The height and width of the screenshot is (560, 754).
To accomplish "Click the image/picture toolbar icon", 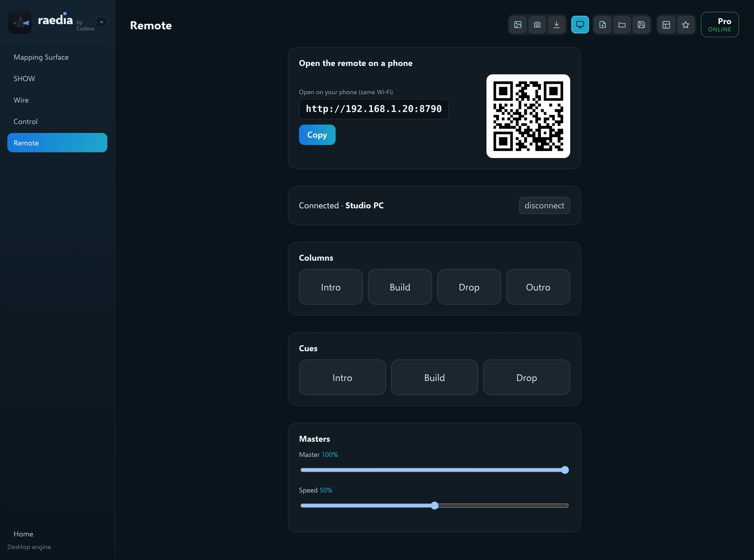I will click(518, 24).
